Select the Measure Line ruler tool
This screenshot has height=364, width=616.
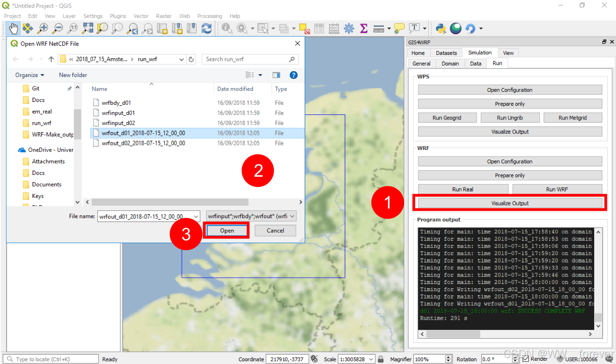click(379, 29)
